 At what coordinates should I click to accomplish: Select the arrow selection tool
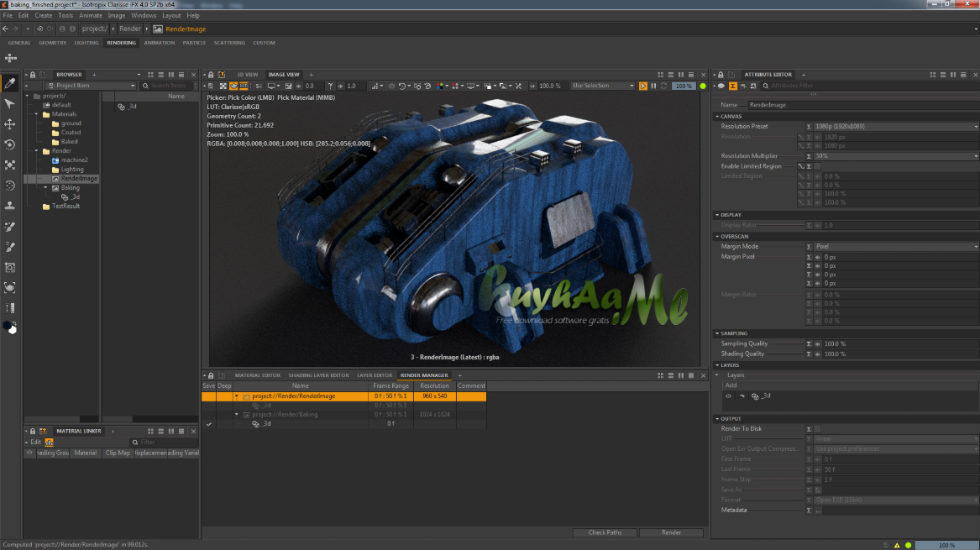[10, 104]
